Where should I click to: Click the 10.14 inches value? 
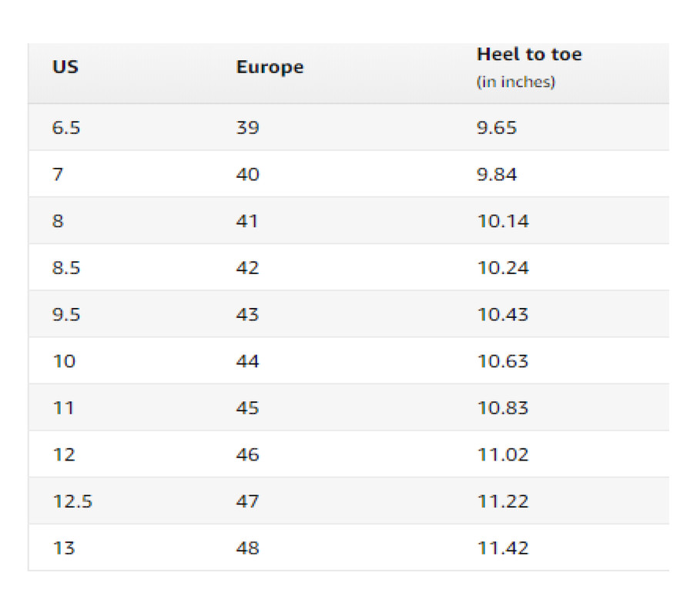coord(503,222)
